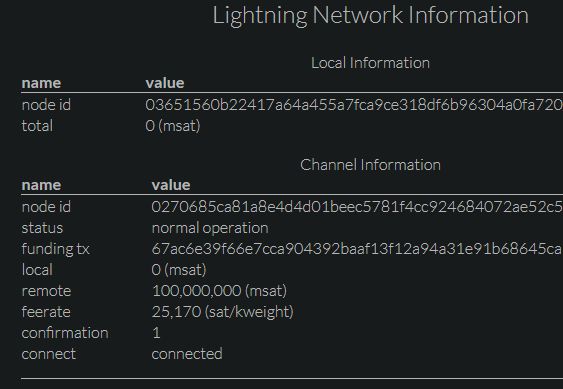Click the local node id hash value

point(354,105)
